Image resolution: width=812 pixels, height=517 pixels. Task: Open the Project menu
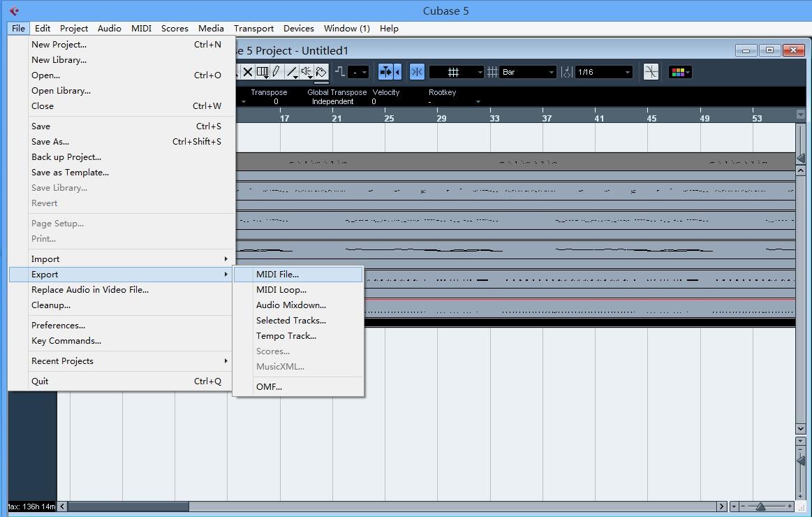tap(73, 29)
